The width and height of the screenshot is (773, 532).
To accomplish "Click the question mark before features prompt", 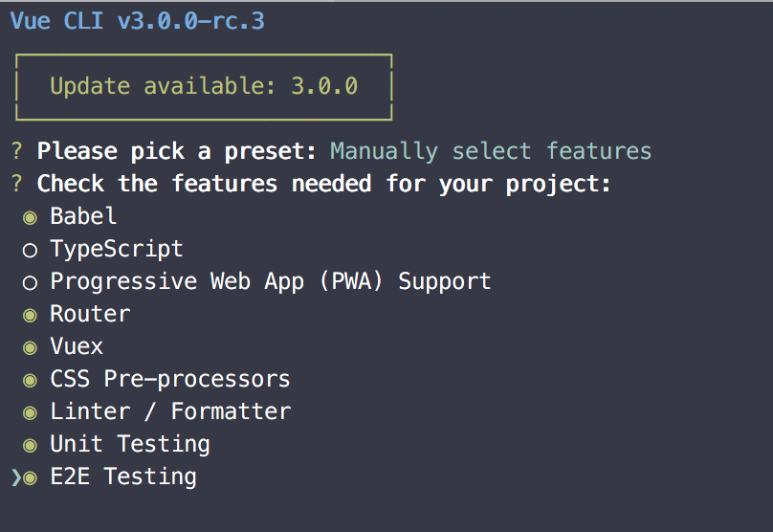I will coord(16,184).
